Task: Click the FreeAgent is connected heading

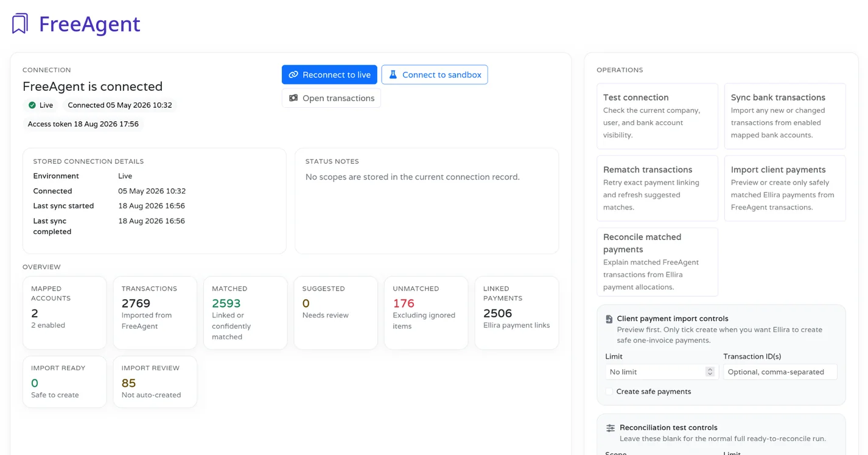Action: point(93,86)
